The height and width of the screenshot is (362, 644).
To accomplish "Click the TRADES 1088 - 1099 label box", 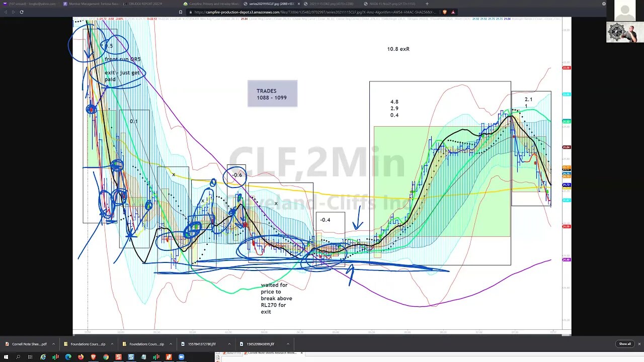I will pyautogui.click(x=272, y=94).
